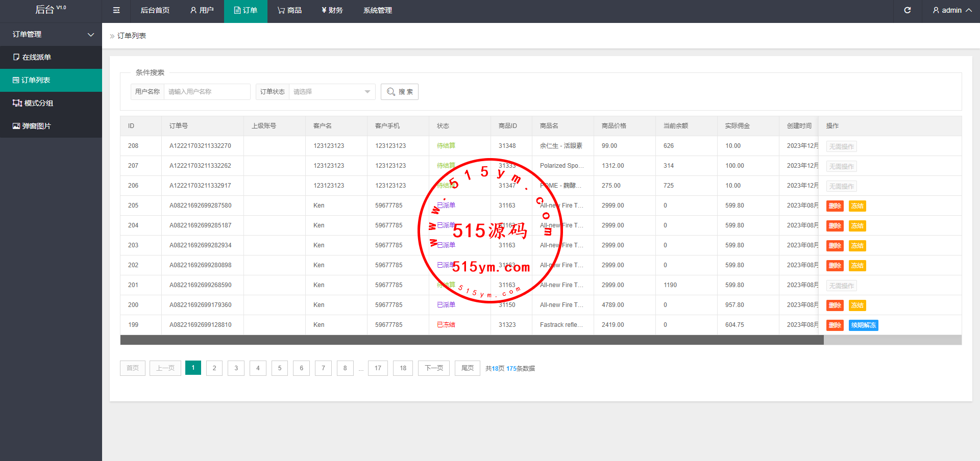Screen dimensions: 980x461
Task: Click the search magnifier button
Action: tap(400, 92)
